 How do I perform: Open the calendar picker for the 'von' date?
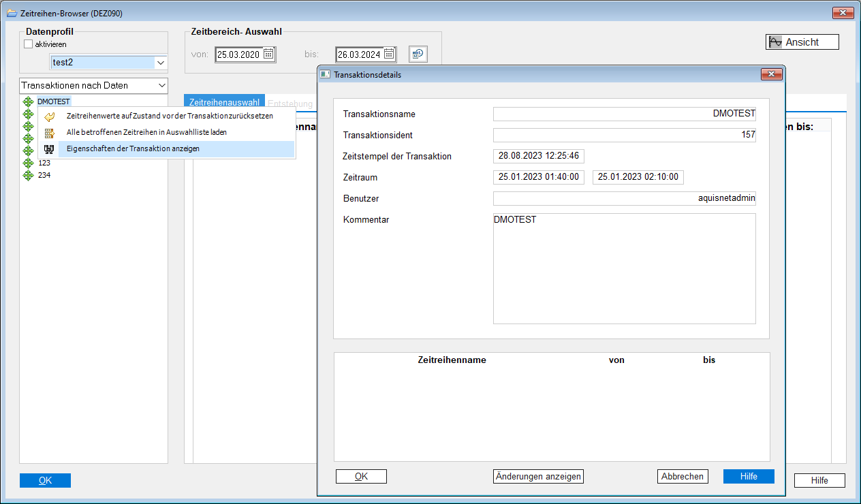click(x=268, y=54)
